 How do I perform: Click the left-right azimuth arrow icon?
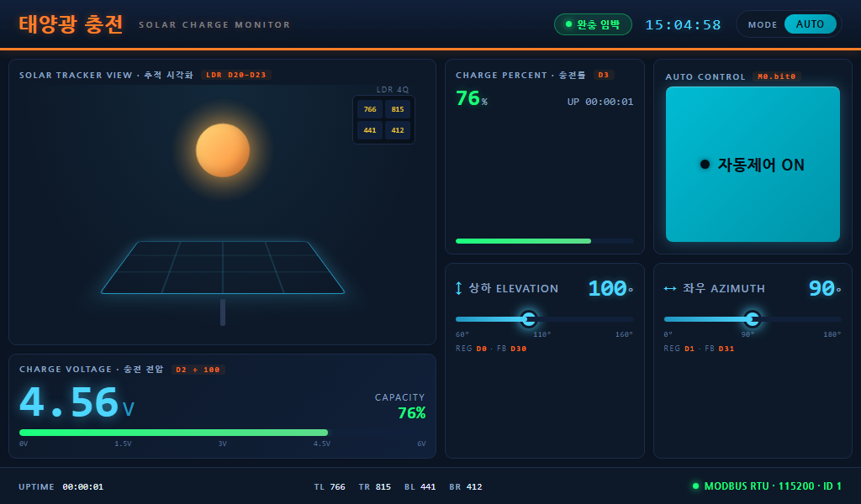pos(670,288)
